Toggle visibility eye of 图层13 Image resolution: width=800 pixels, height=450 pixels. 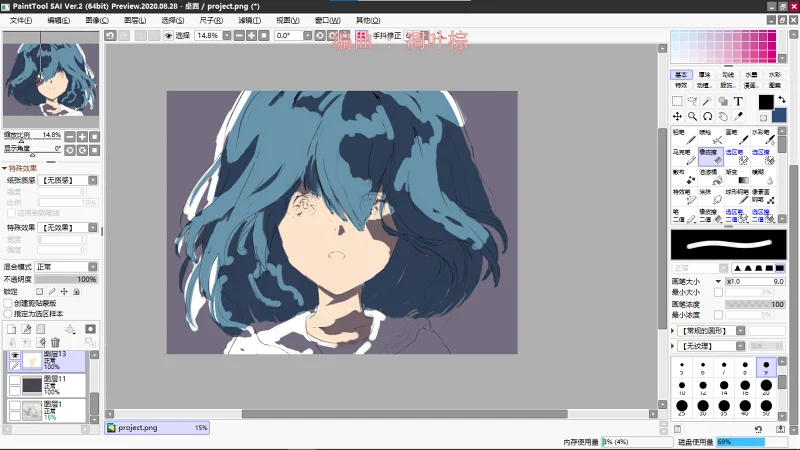tap(15, 355)
